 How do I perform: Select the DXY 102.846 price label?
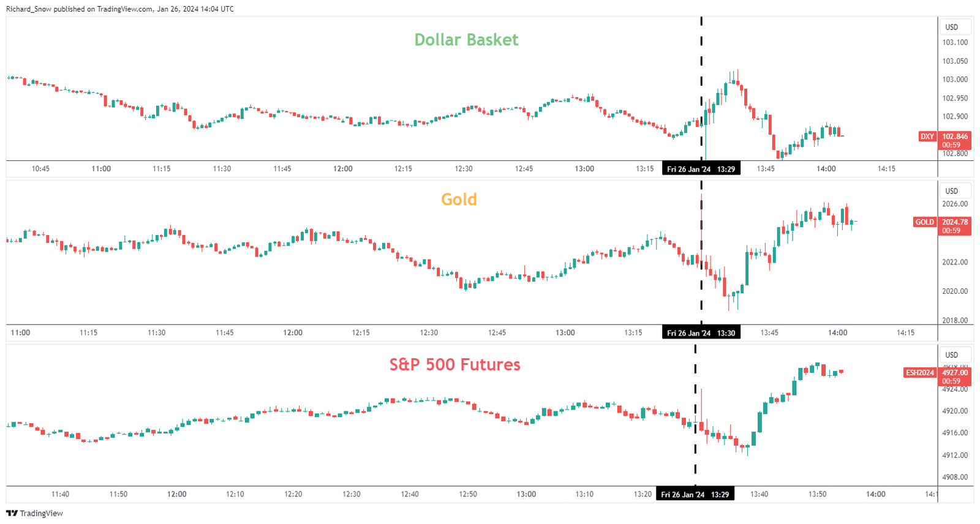(x=955, y=137)
